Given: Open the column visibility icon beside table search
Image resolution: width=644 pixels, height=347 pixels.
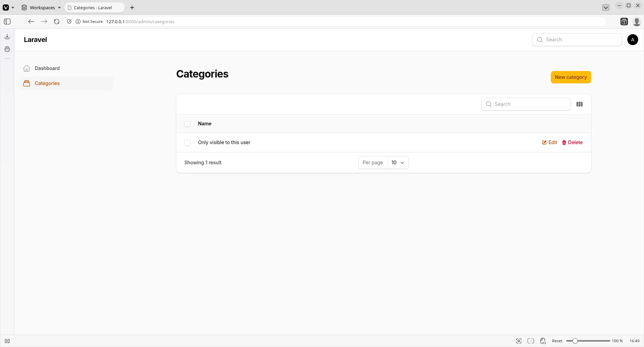Looking at the screenshot, I should (x=580, y=104).
